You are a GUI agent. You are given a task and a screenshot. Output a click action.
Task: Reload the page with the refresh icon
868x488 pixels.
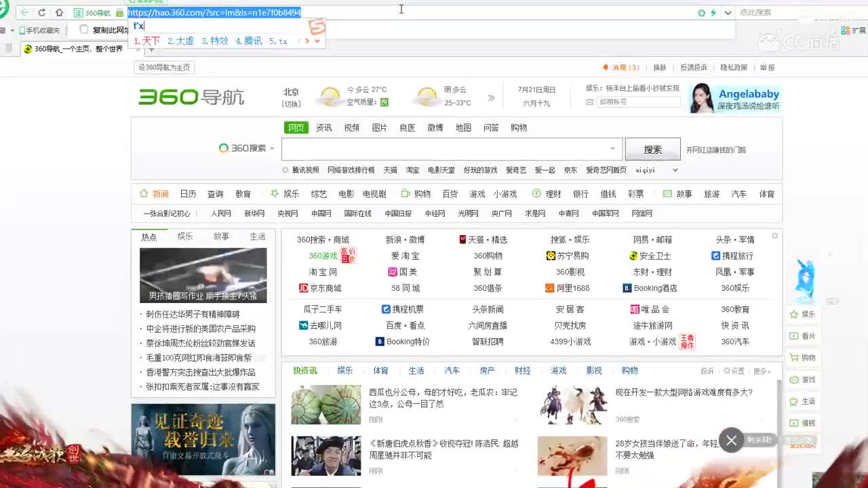[x=42, y=12]
